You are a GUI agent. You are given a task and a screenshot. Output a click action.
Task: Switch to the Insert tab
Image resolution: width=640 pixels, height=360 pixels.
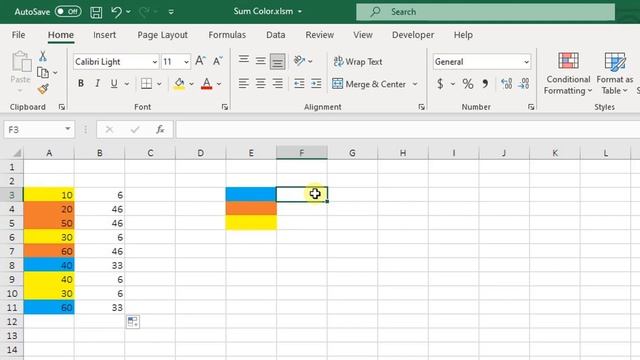coord(104,35)
